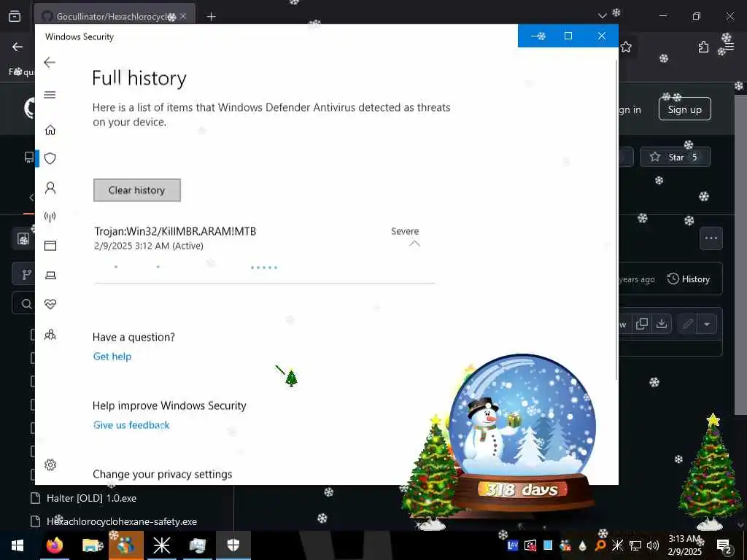
Task: Open Virus & threat protection shield
Action: (50, 158)
